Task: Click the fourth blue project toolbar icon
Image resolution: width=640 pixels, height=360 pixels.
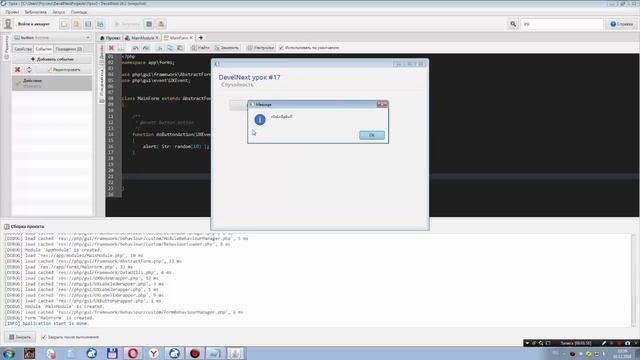Action: (100, 24)
